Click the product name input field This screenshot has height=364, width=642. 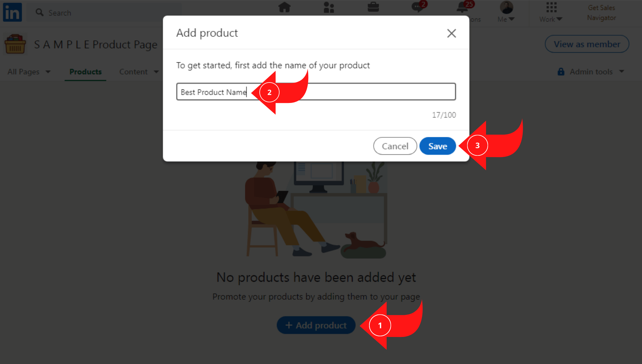316,91
